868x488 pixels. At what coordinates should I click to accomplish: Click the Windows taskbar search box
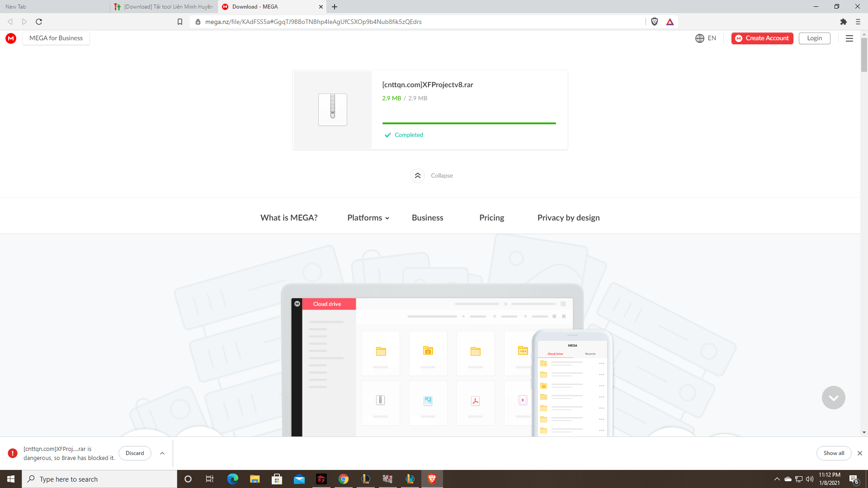tap(99, 479)
